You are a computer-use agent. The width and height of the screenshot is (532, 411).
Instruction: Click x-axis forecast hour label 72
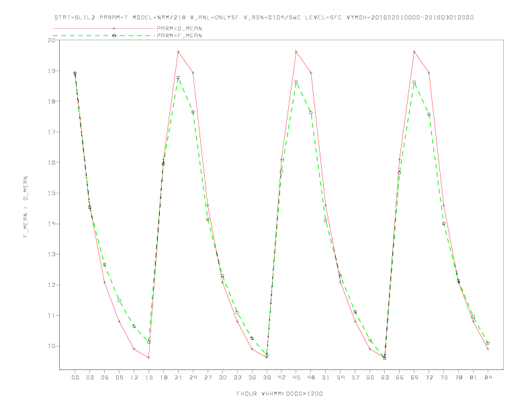click(x=429, y=377)
